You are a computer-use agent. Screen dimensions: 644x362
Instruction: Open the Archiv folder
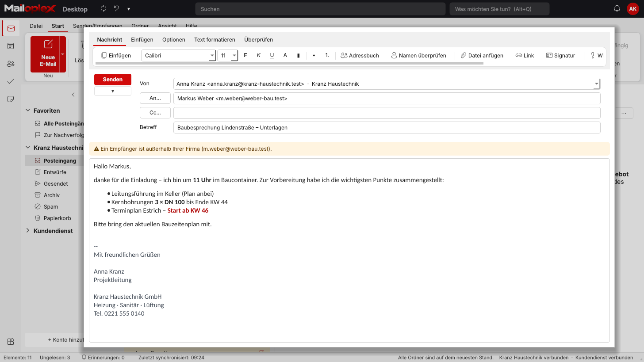54,195
